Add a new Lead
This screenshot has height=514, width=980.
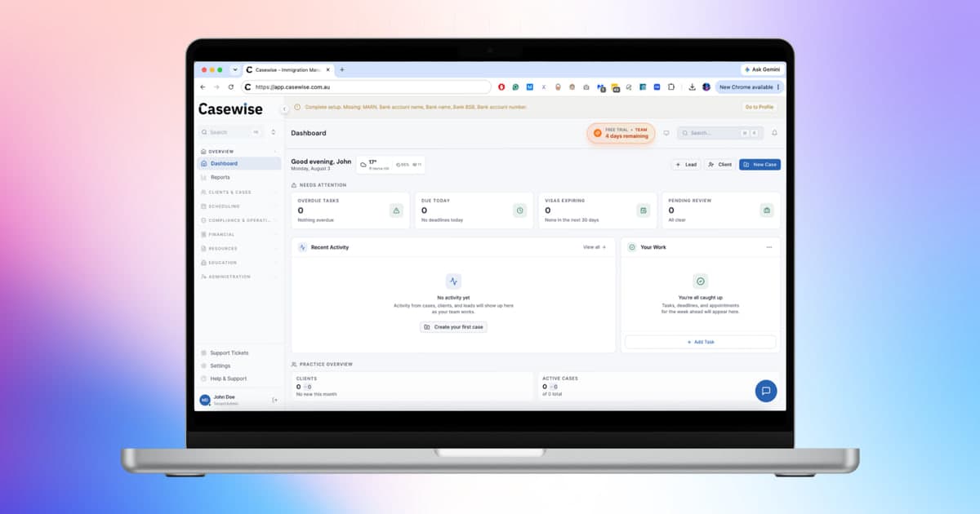686,165
